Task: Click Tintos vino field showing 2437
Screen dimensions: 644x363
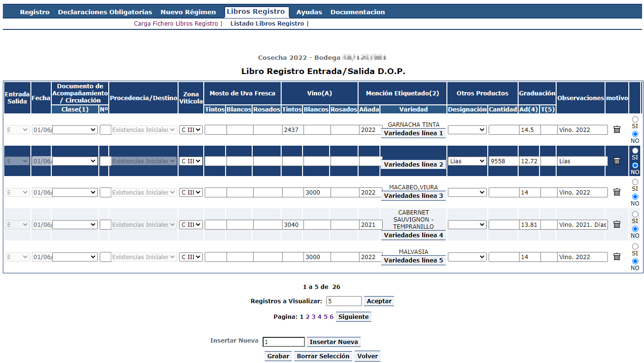Action: pos(293,130)
